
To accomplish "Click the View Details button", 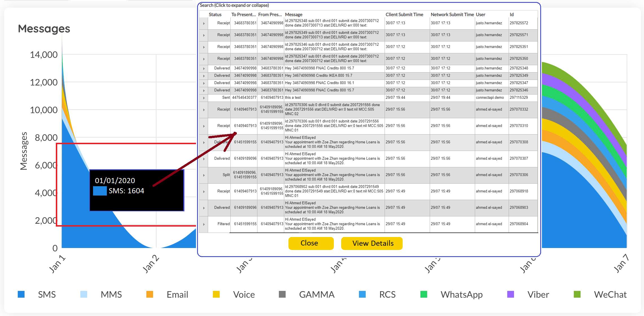I will pyautogui.click(x=372, y=243).
